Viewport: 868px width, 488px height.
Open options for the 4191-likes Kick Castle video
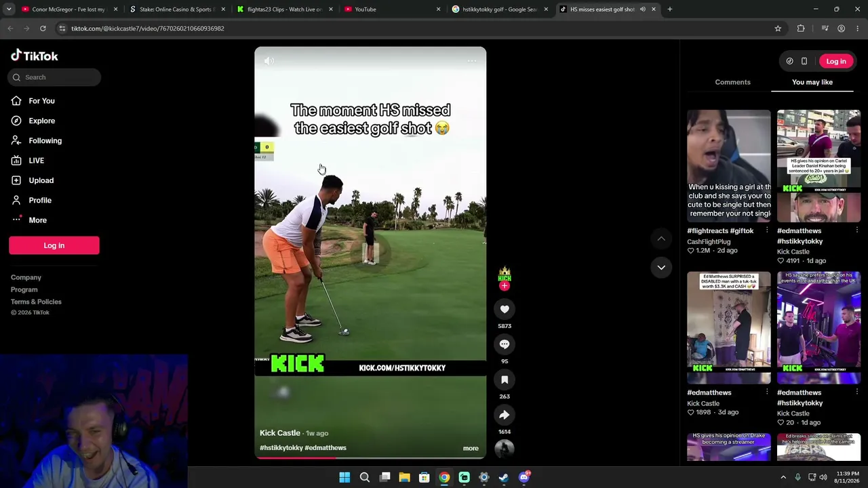point(857,230)
